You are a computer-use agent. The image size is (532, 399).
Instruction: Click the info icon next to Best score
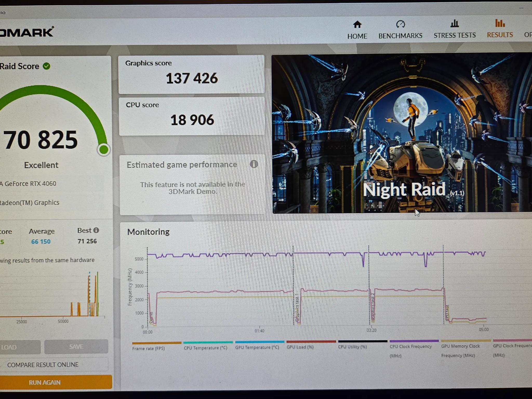point(96,230)
